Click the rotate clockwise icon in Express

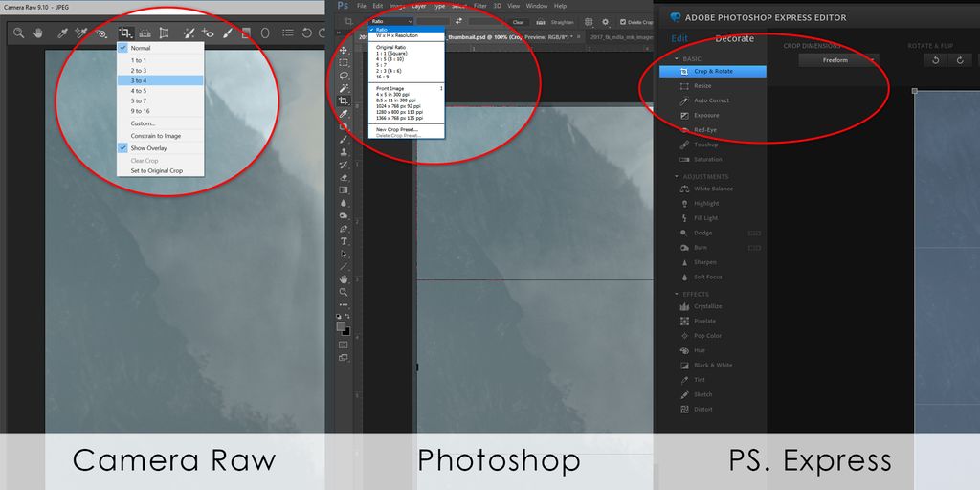959,60
